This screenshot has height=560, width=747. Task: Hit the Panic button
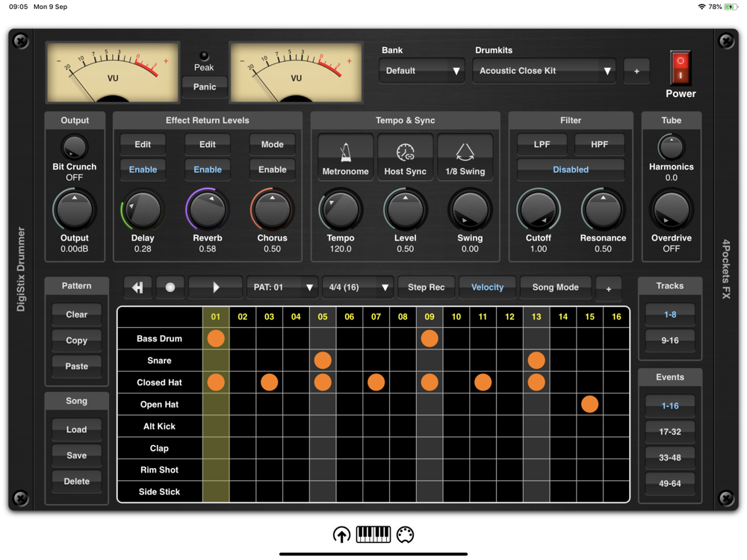coord(205,87)
